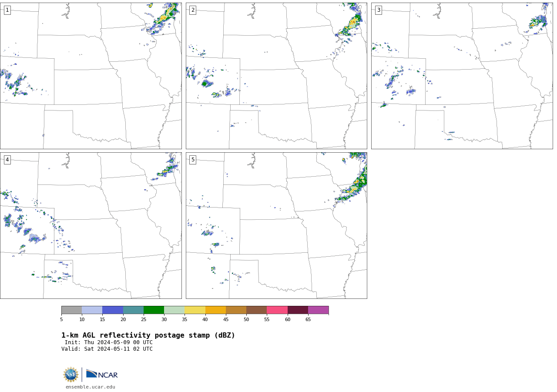Select the pink 55-60 dBZ swatch
Viewport: 557px width, 392px height.
click(x=277, y=310)
